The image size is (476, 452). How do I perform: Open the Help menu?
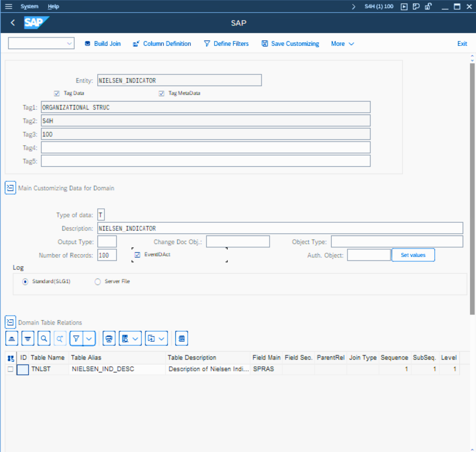53,6
